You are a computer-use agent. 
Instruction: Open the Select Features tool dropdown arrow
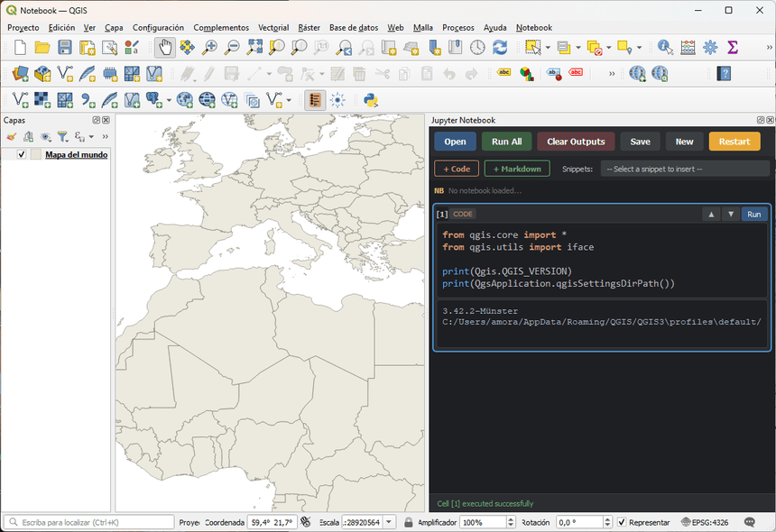point(548,48)
